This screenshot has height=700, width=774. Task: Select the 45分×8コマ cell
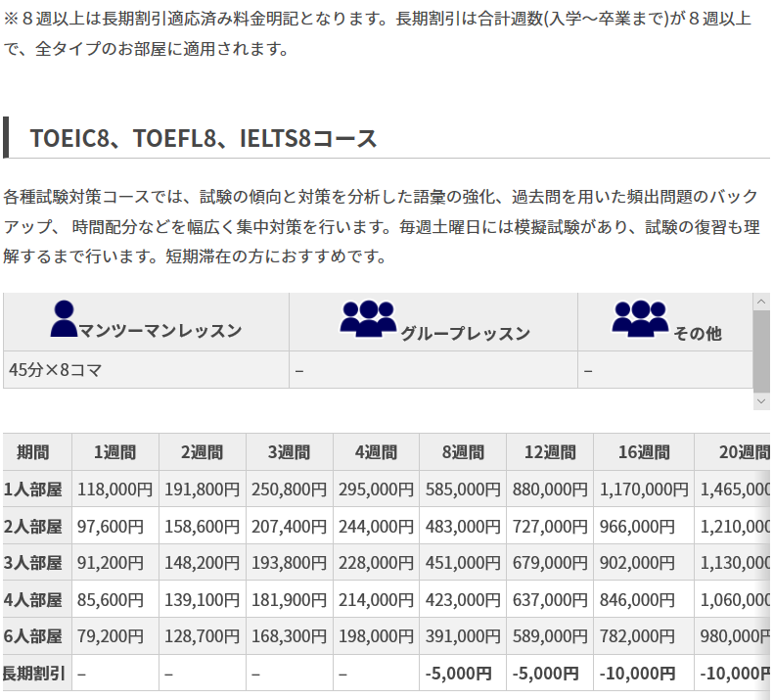(x=56, y=370)
